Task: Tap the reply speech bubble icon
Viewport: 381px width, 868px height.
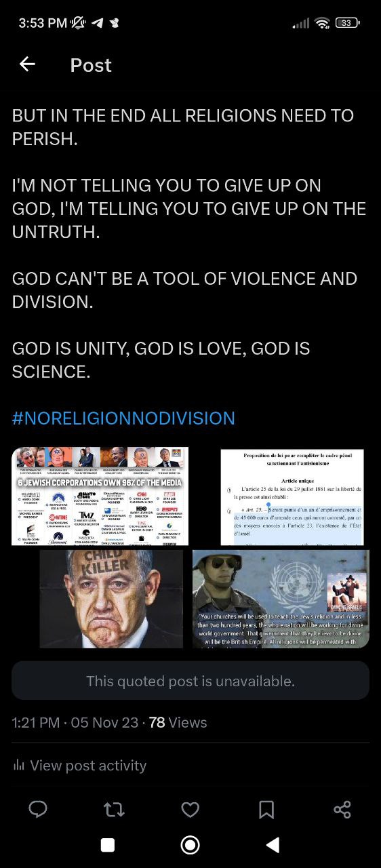Action: coord(38,809)
